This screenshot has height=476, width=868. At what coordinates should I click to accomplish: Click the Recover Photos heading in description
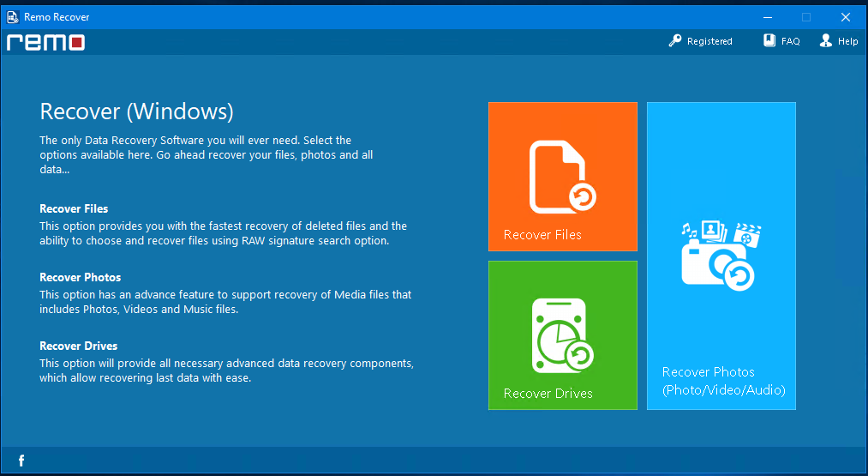81,277
